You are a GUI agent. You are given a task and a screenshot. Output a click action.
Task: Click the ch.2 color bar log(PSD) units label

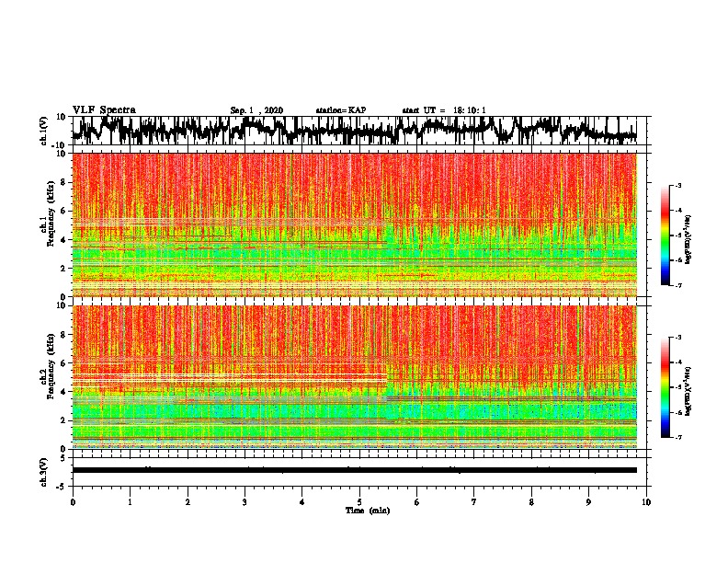[688, 391]
